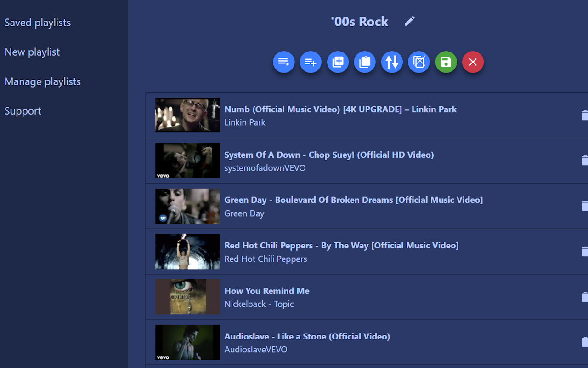Screen dimensions: 588x368
Task: Click the up-down arrows sort button
Action: click(392, 62)
